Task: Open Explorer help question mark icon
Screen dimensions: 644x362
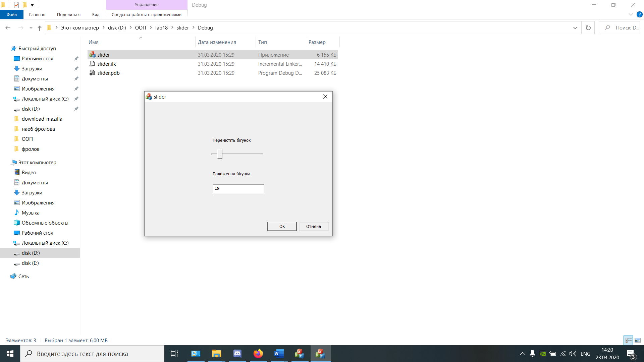Action: coord(640,14)
